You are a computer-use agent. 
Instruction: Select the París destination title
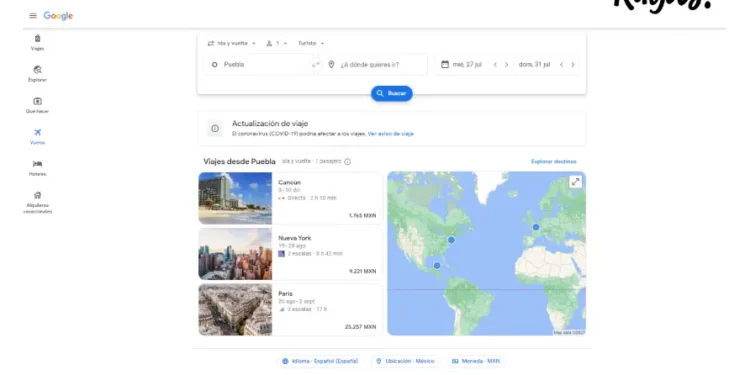coord(285,294)
